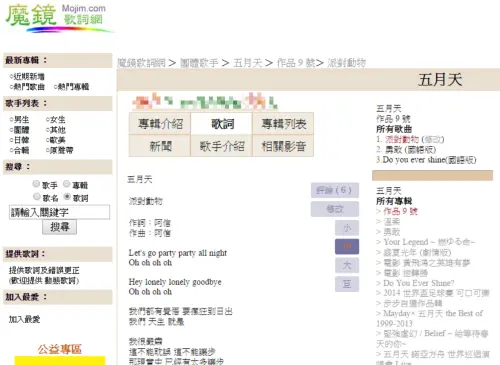Open album Do You Ever Shine?
The height and width of the screenshot is (365, 500).
tap(419, 283)
